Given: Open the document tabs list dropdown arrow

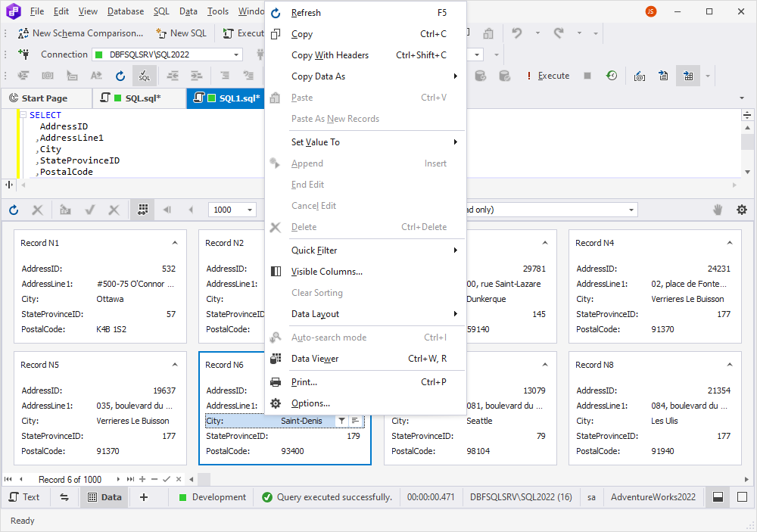Looking at the screenshot, I should (x=742, y=98).
